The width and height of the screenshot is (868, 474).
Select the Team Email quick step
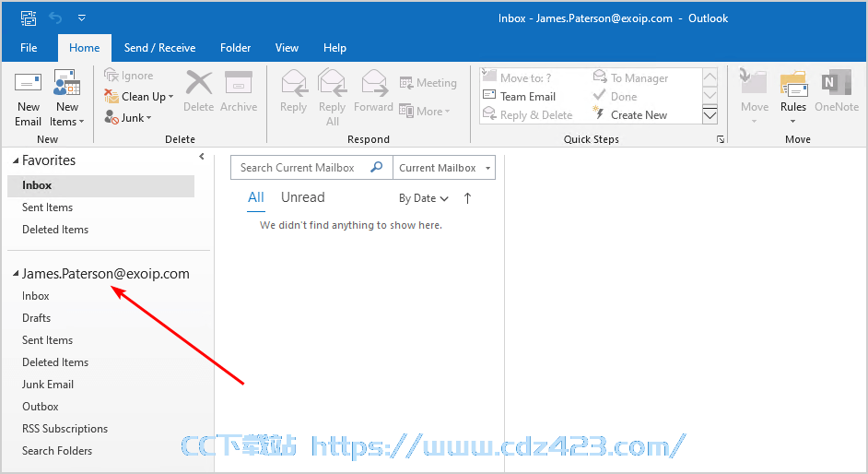(x=520, y=96)
